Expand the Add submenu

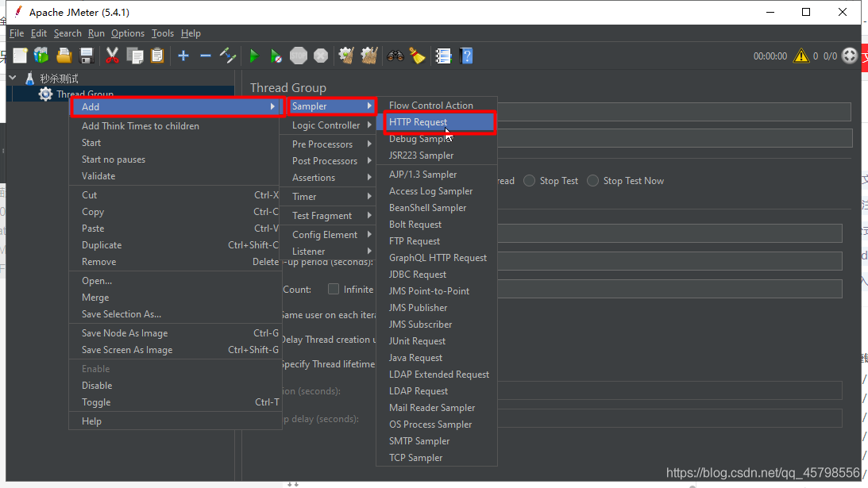(x=176, y=107)
